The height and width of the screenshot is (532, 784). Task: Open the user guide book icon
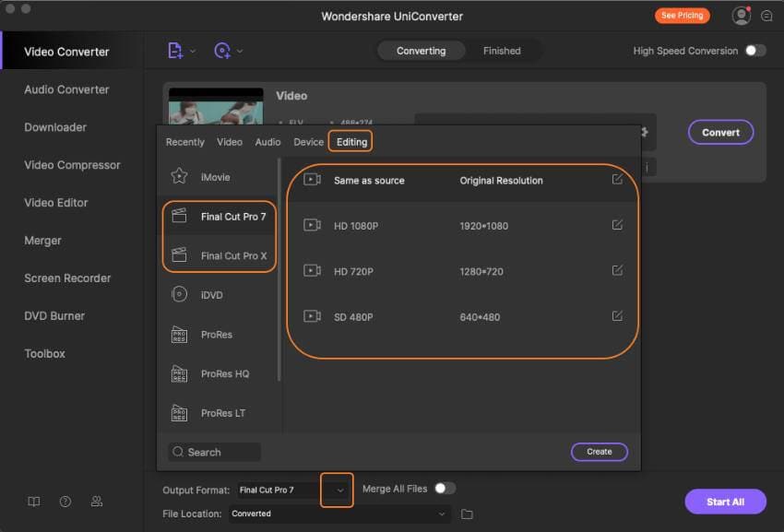click(x=34, y=502)
